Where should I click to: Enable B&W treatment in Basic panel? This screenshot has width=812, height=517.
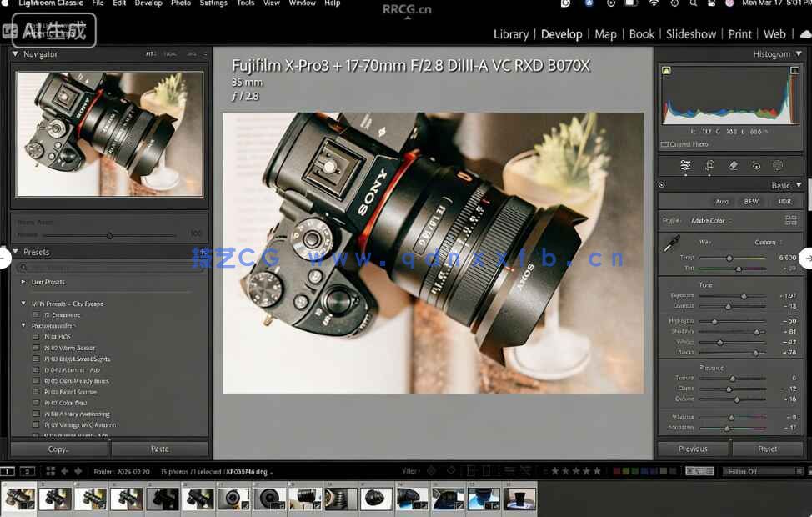click(x=750, y=202)
